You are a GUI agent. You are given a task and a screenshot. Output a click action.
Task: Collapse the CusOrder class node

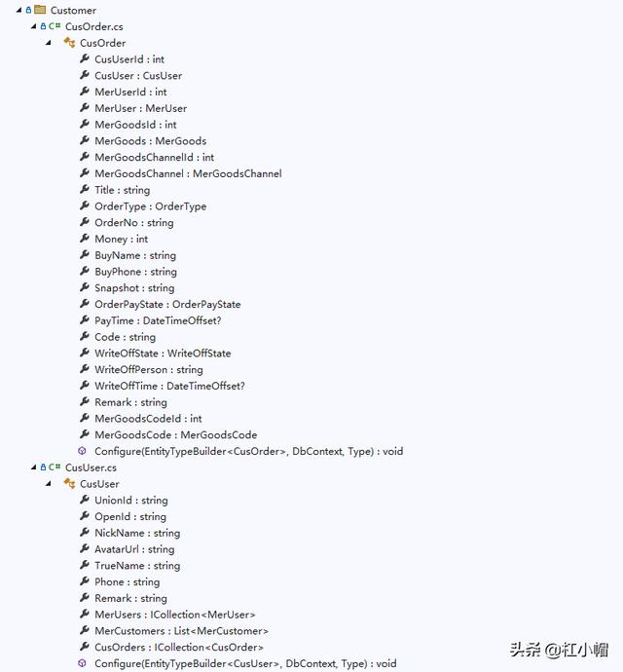click(49, 43)
